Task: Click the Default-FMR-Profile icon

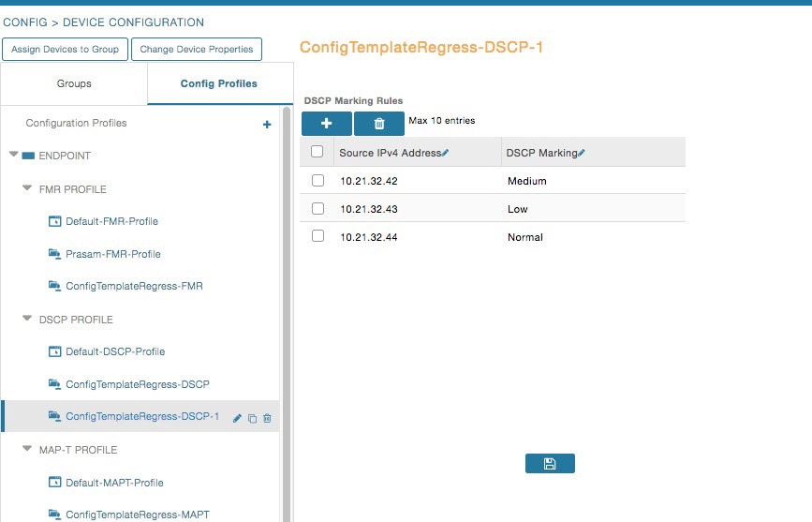Action: click(54, 221)
